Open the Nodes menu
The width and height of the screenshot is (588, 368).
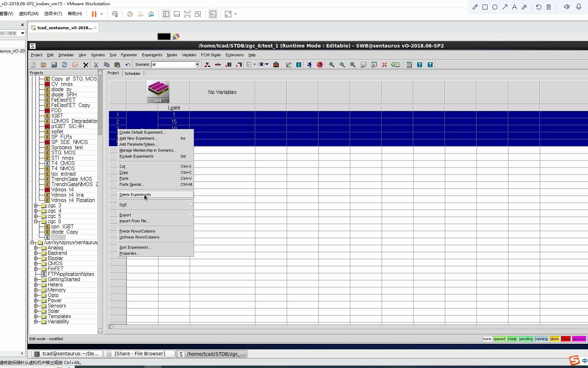click(x=172, y=55)
